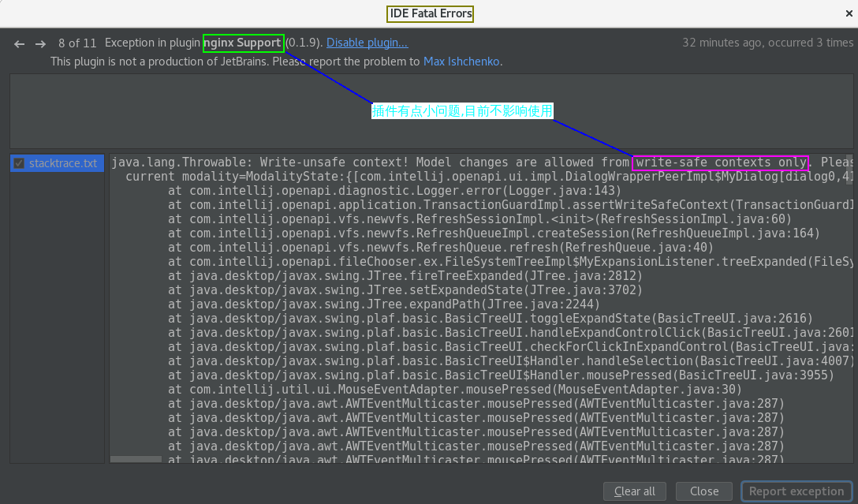Select the stacktrace.txt attachment entry
Image resolution: width=858 pixels, height=504 pixels.
(x=62, y=162)
